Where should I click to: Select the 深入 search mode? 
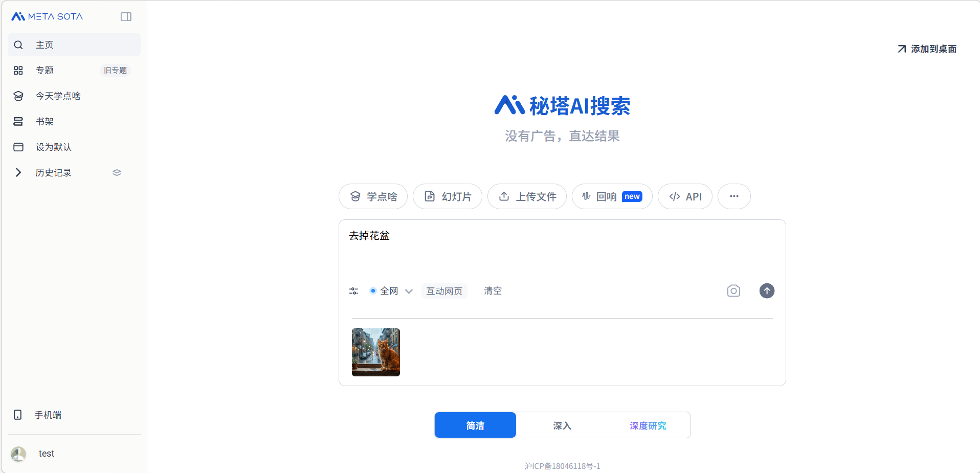pyautogui.click(x=562, y=425)
